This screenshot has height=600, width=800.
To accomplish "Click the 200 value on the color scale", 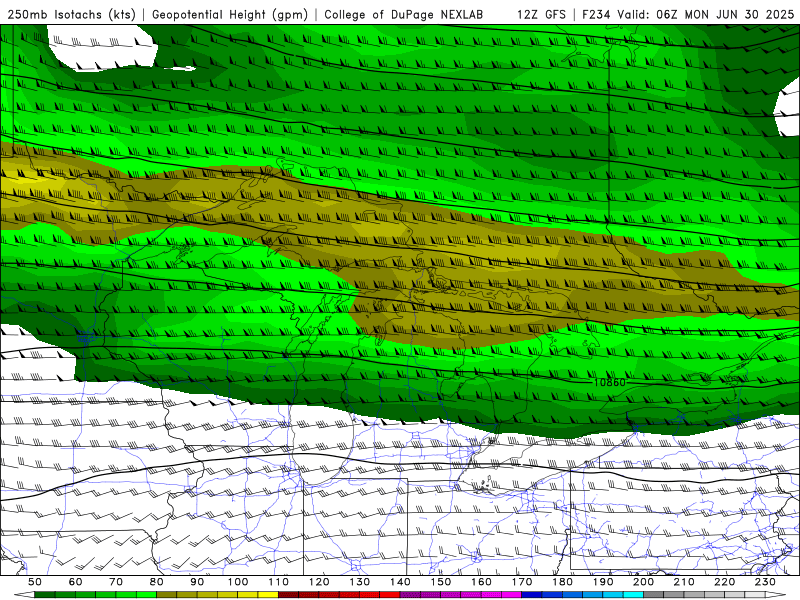I will (643, 582).
